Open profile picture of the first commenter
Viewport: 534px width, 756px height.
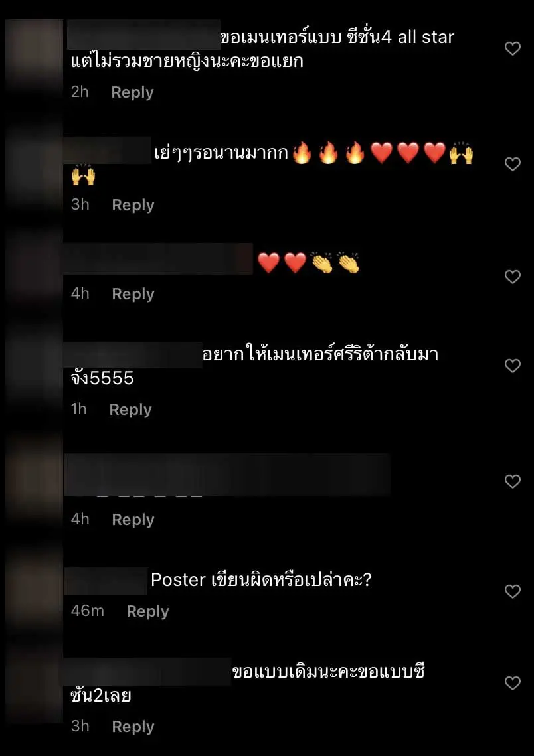coord(34,53)
